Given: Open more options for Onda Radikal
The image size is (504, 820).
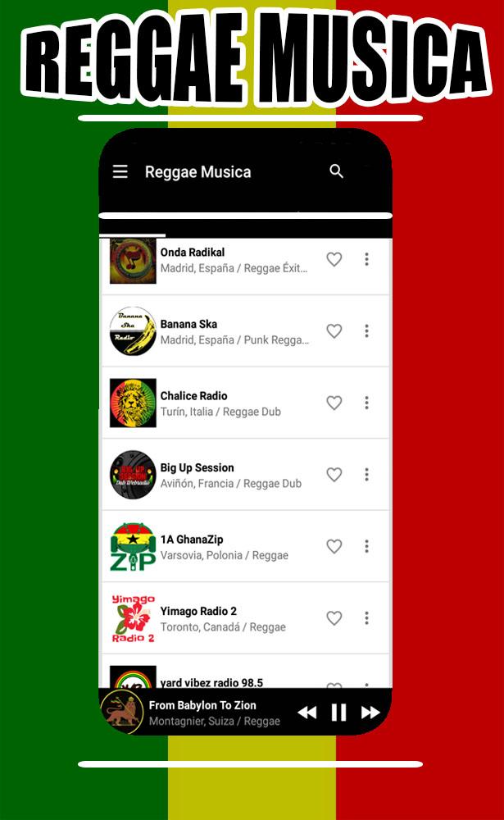Looking at the screenshot, I should 366,259.
